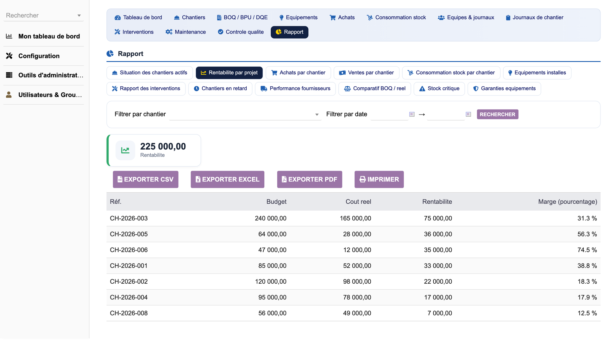Click the Rentabilite trend chart card icon
616x364 pixels.
click(x=125, y=151)
